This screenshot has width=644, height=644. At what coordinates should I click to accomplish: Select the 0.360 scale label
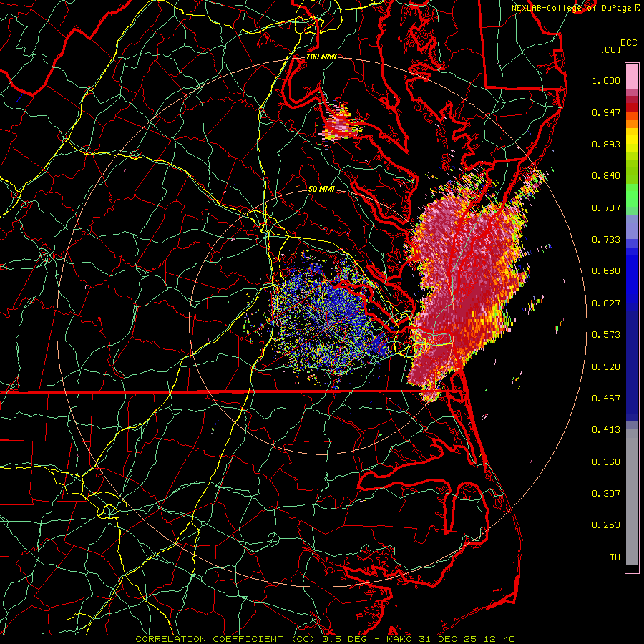click(x=606, y=462)
